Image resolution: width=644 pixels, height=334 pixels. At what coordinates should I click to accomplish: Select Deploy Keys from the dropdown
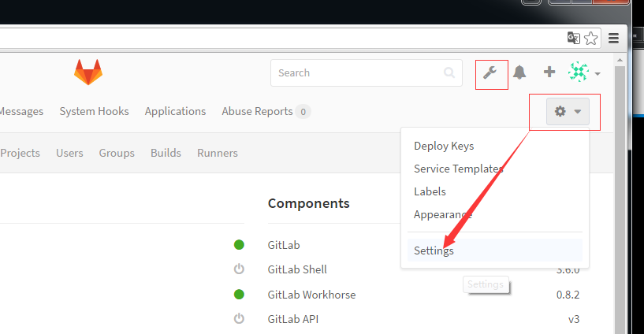tap(444, 146)
